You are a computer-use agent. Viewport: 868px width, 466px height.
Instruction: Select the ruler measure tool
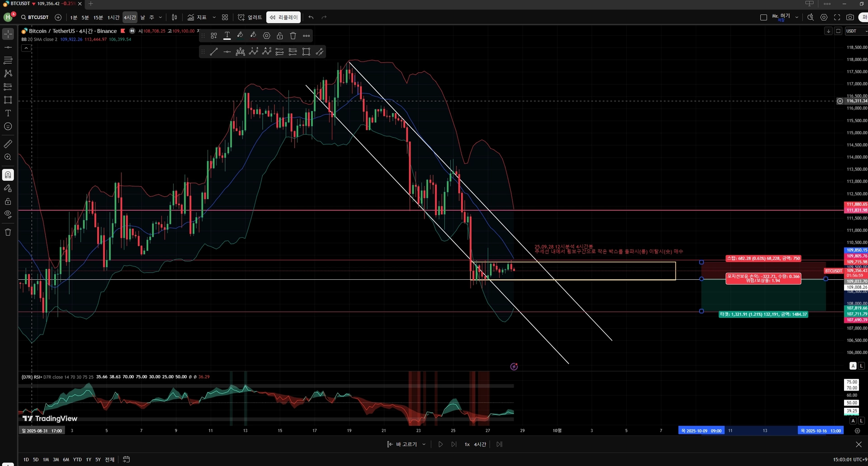pos(8,144)
